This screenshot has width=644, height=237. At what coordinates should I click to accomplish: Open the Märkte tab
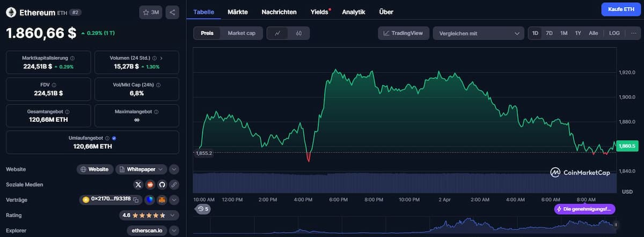tap(238, 12)
